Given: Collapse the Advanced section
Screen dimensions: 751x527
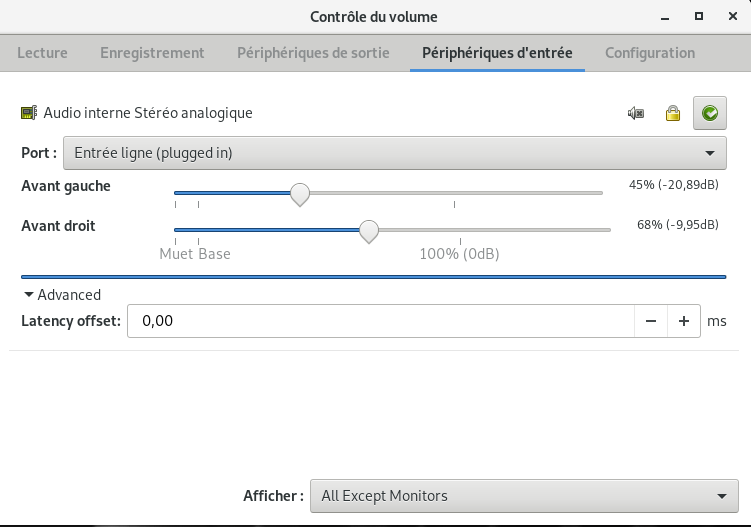Looking at the screenshot, I should click(30, 295).
